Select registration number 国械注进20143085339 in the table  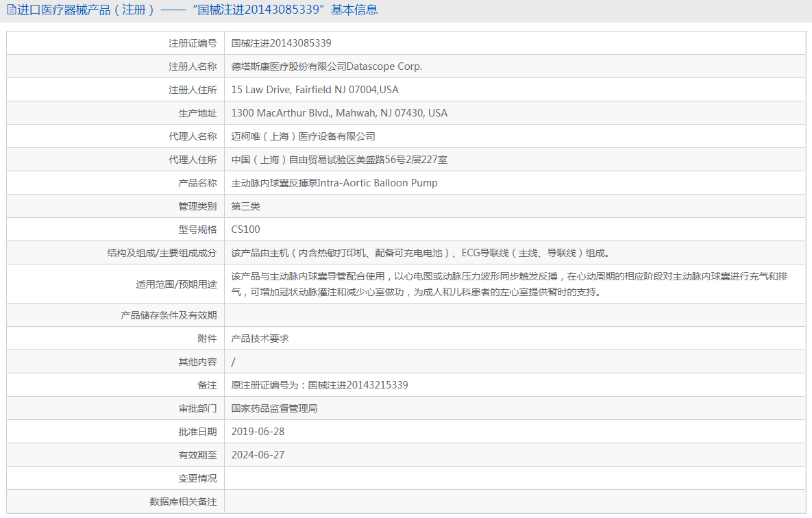coord(281,44)
